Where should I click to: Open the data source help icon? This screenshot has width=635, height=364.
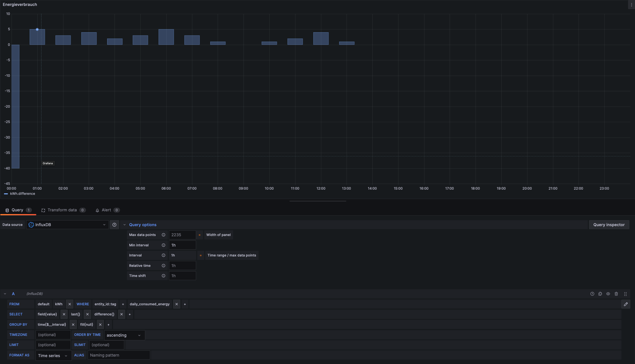pyautogui.click(x=114, y=225)
